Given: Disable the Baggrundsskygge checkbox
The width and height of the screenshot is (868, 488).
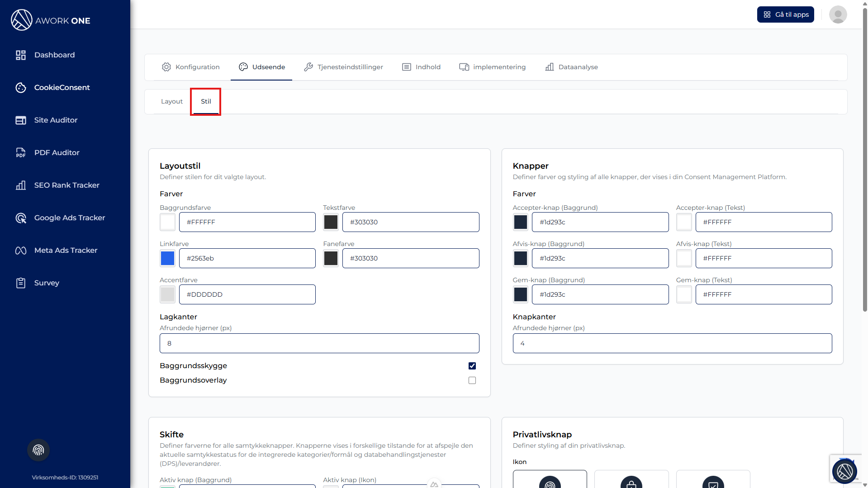Looking at the screenshot, I should [472, 366].
